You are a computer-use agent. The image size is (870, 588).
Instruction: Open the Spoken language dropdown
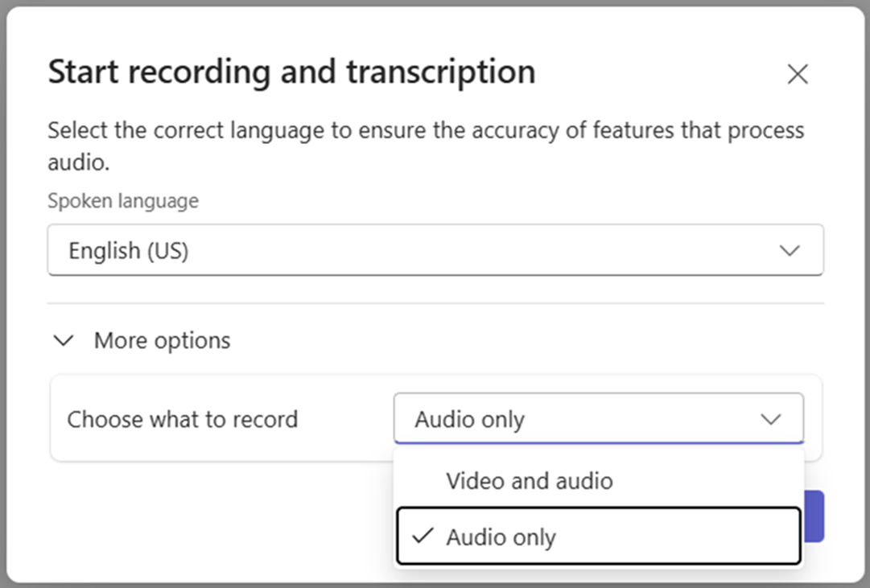pos(435,251)
